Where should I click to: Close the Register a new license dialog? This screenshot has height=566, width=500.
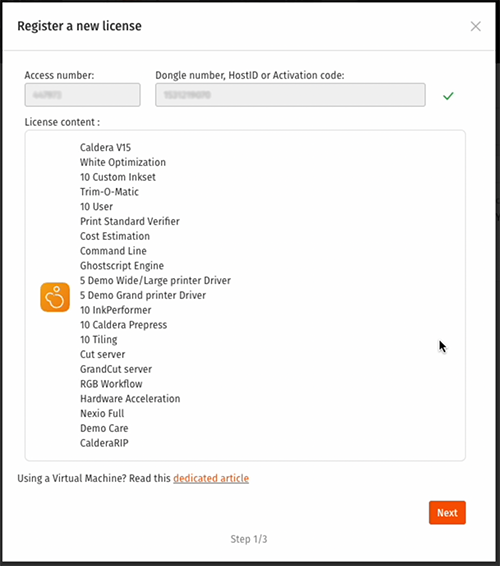pyautogui.click(x=475, y=26)
